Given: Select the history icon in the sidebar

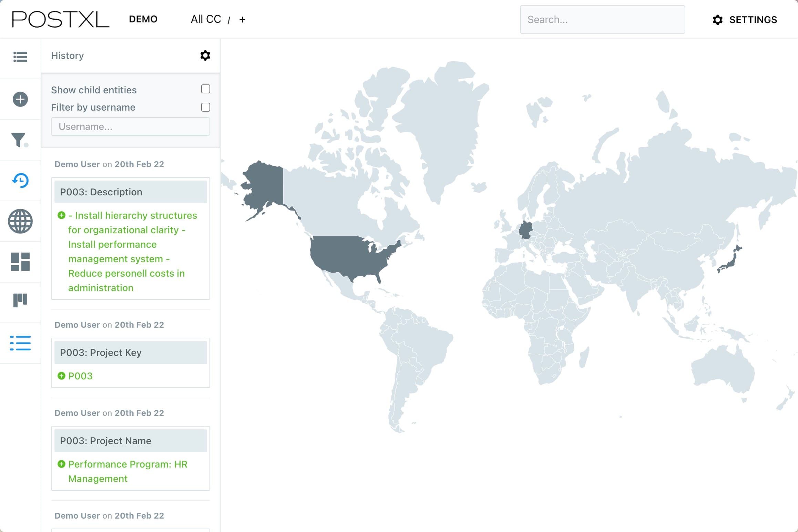Looking at the screenshot, I should click(x=20, y=181).
